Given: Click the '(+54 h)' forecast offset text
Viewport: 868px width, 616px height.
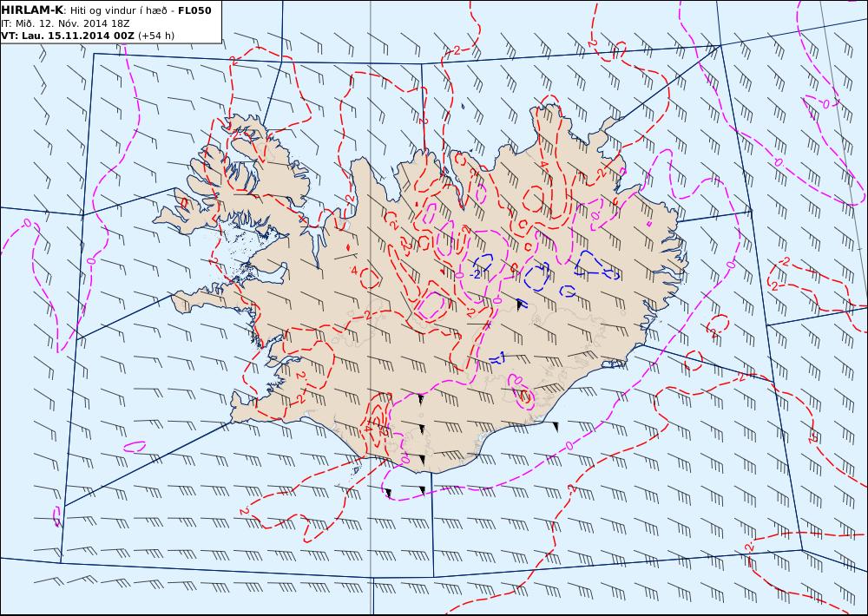Looking at the screenshot, I should pyautogui.click(x=155, y=36).
